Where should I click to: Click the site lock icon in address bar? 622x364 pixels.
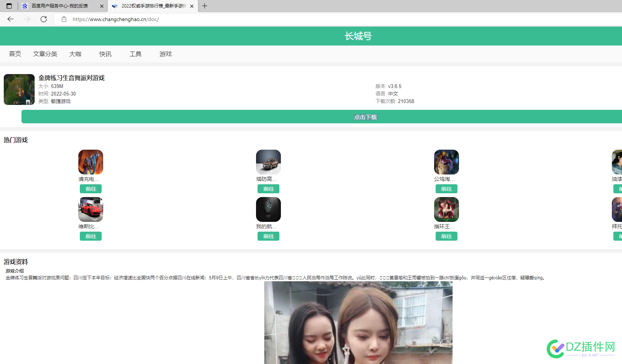tap(64, 19)
